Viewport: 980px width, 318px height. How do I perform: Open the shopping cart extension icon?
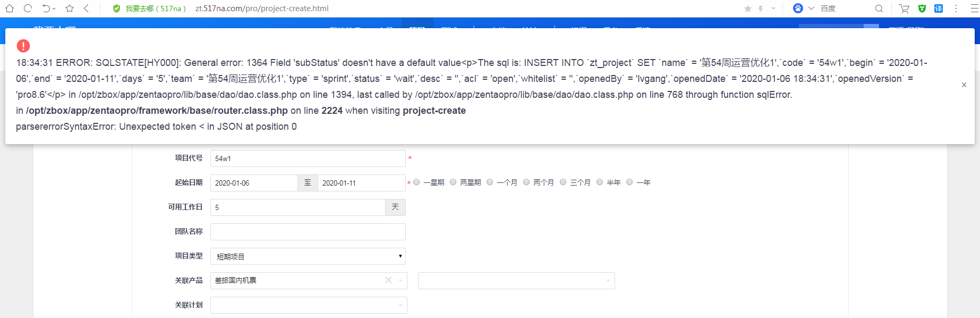(904, 9)
